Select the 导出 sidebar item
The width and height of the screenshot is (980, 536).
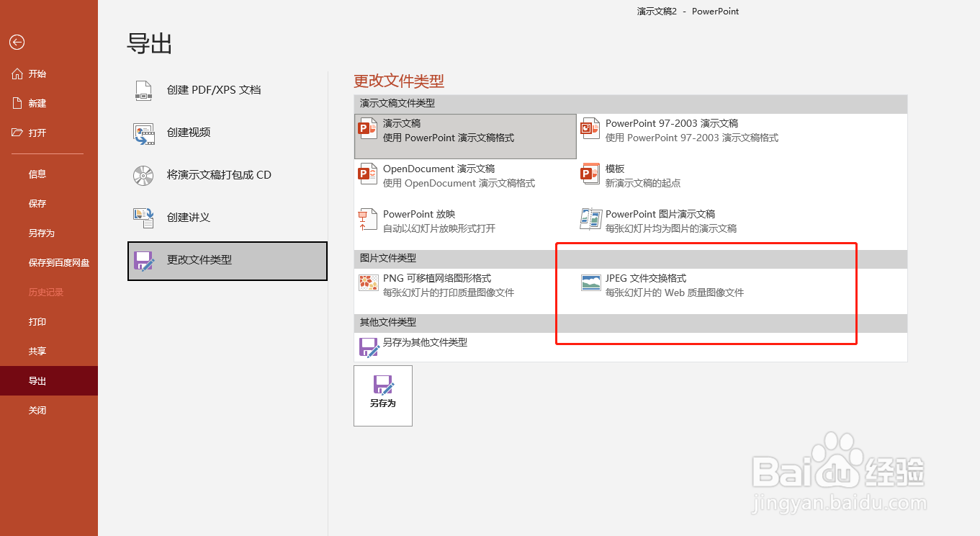click(49, 380)
